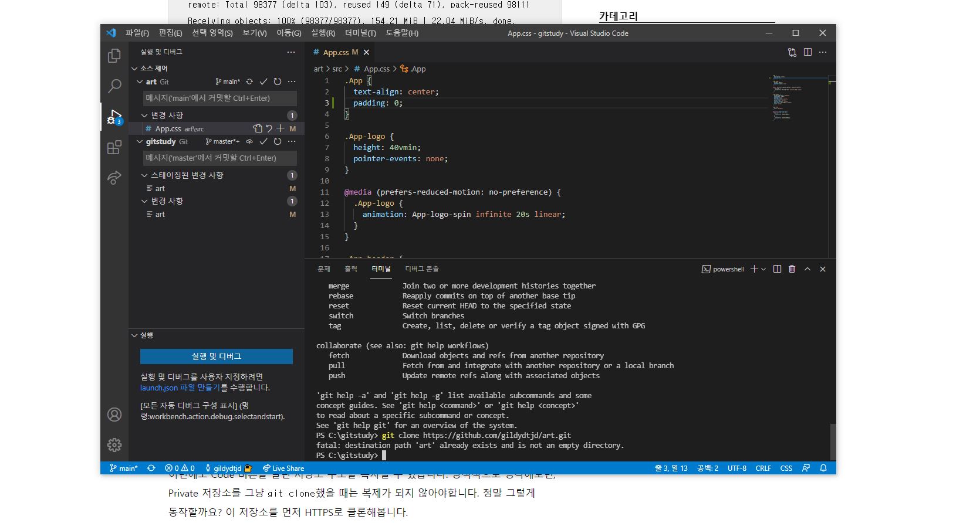Sync changes for art repository
980x523 pixels.
(249, 81)
